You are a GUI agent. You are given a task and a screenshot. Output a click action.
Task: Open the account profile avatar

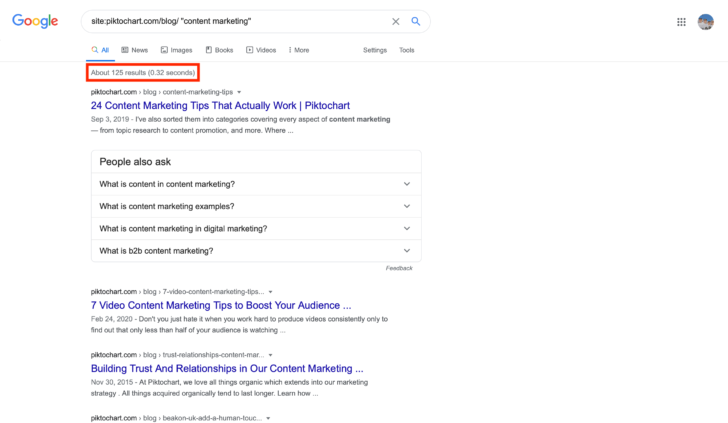[x=705, y=21]
